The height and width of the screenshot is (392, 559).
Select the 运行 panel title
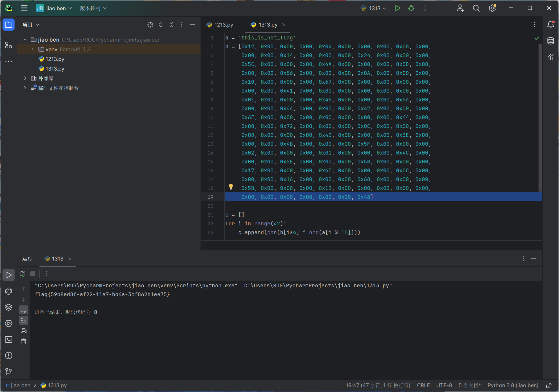coord(27,259)
